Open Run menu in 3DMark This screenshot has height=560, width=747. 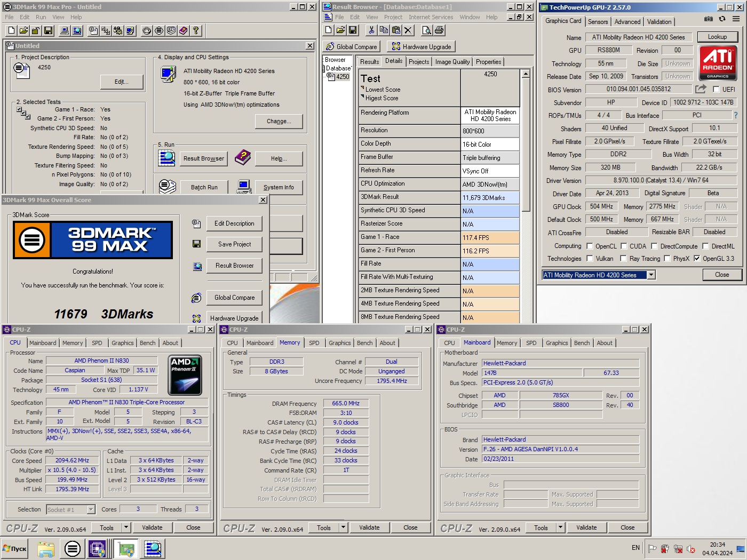coord(41,17)
